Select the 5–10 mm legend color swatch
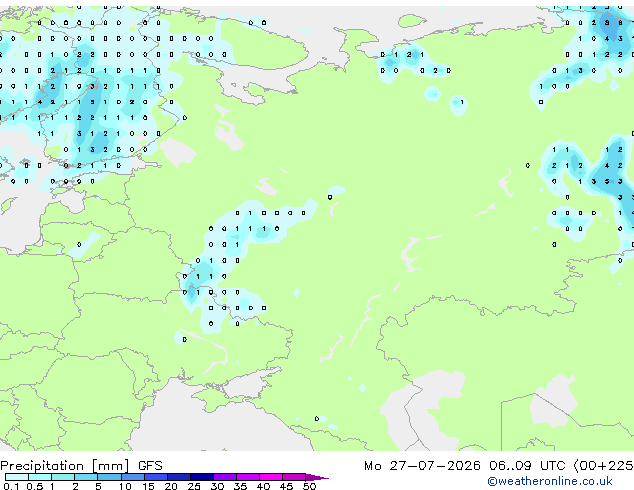Viewport: 634px width, 490px height. (109, 477)
